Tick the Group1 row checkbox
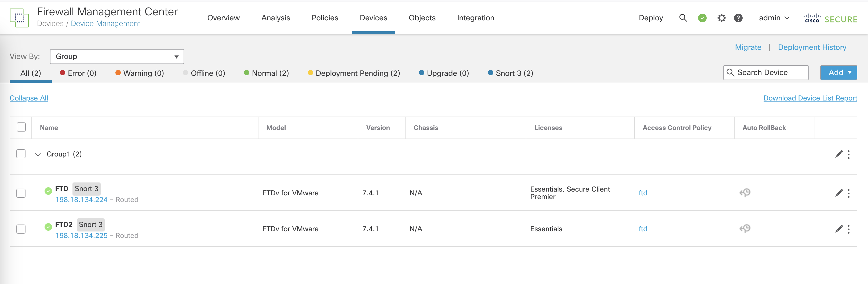Screen dimensions: 868x284 pyautogui.click(x=21, y=154)
